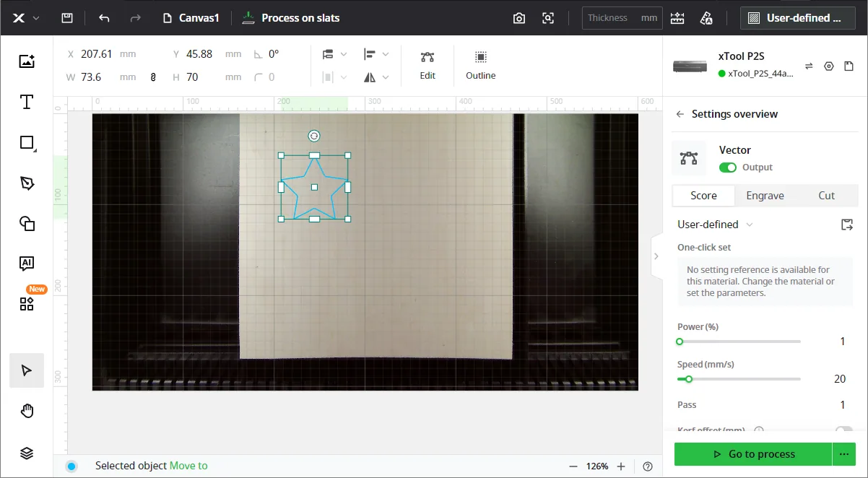Select the Text tool in sidebar
This screenshot has width=868, height=478.
click(27, 102)
